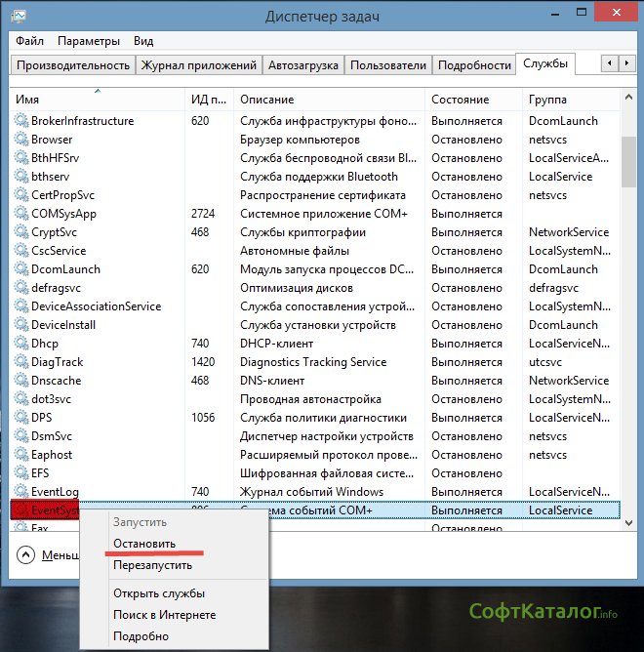The width and height of the screenshot is (644, 652).
Task: Select Открыть службы from the context menu
Action: tap(159, 593)
